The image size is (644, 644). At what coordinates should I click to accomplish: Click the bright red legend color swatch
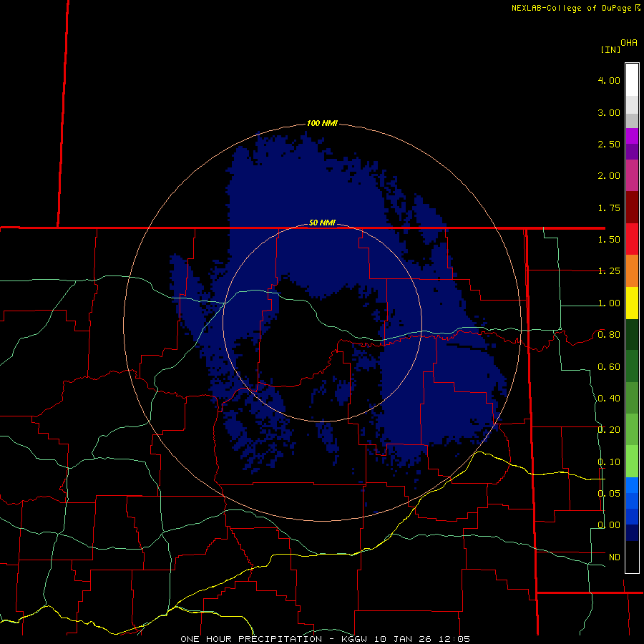click(632, 239)
